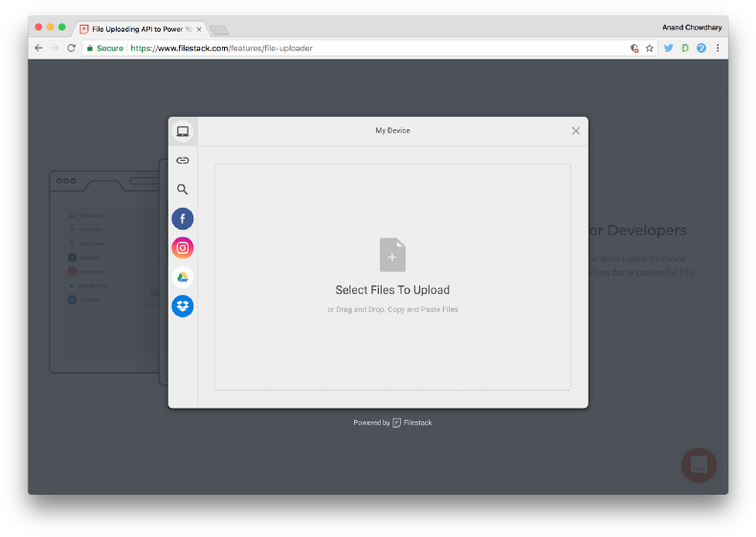Screen dimensions: 756x537
Task: Click the Twitter extension icon
Action: click(669, 48)
